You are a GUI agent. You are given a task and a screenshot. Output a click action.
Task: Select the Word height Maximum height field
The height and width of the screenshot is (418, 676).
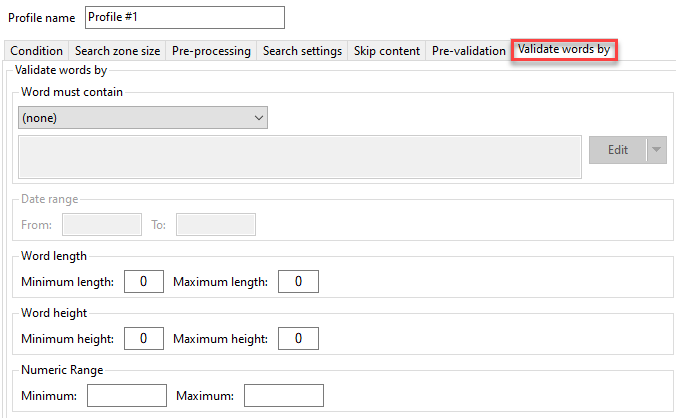point(298,339)
